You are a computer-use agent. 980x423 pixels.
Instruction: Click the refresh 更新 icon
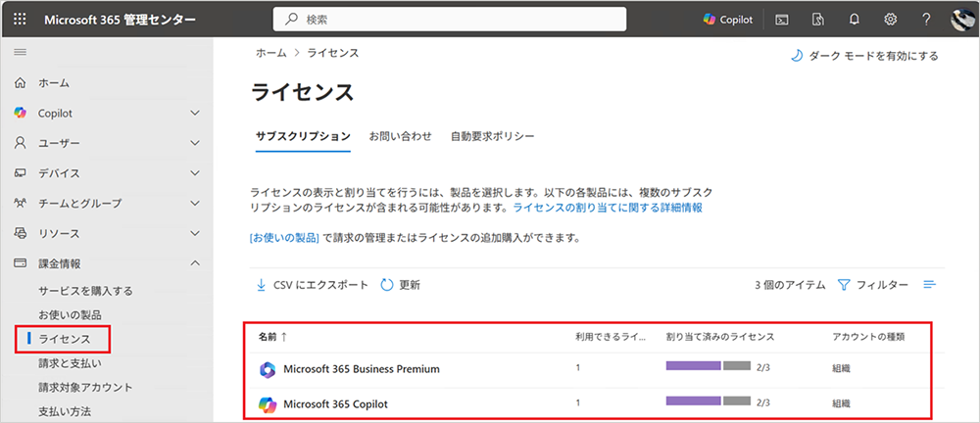pos(387,285)
